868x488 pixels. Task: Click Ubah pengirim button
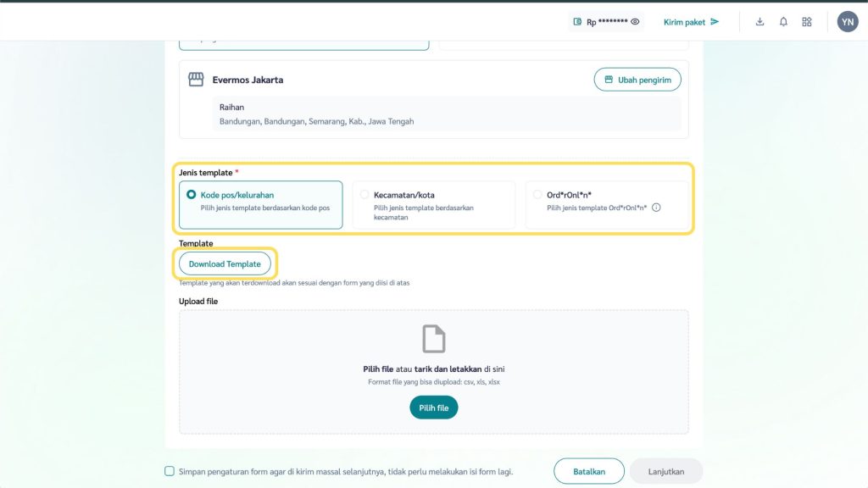637,80
